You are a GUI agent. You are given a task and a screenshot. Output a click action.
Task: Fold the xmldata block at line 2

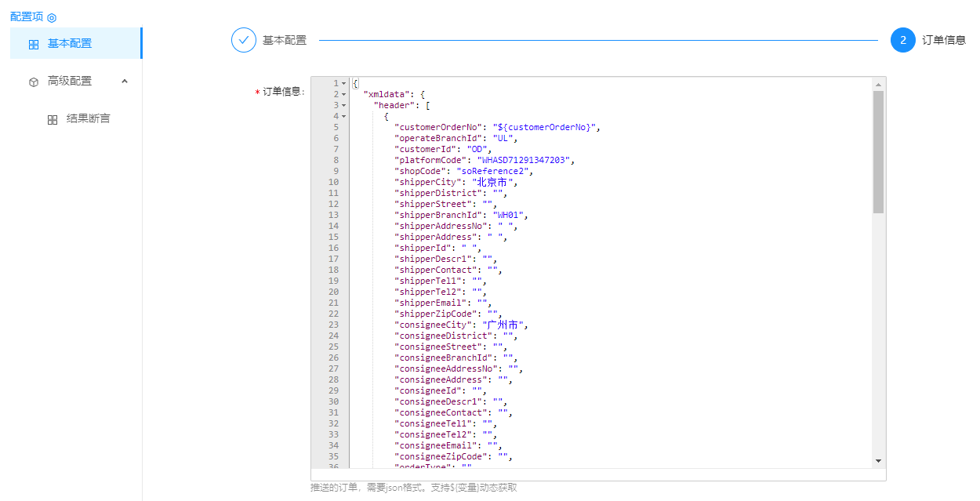pyautogui.click(x=343, y=94)
